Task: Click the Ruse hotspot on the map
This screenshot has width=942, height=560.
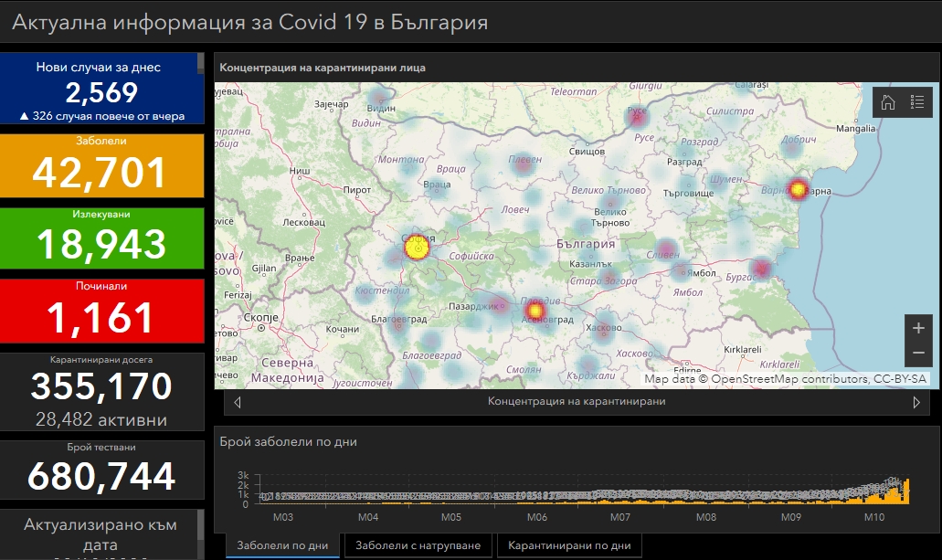Action: (x=636, y=117)
